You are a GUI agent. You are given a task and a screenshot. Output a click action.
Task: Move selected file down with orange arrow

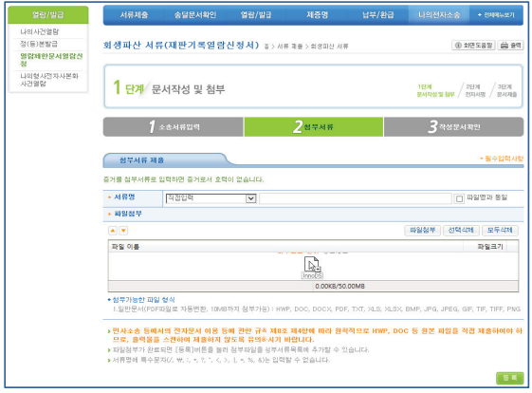(x=123, y=231)
